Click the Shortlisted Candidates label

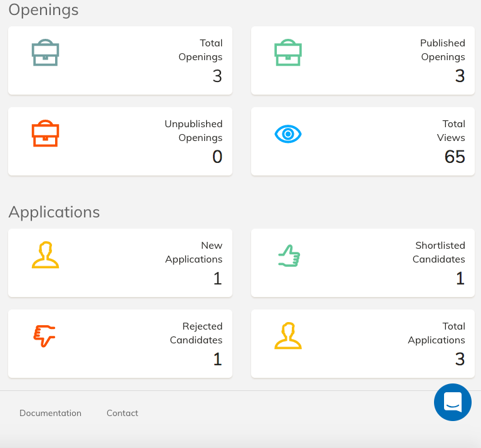pos(439,253)
